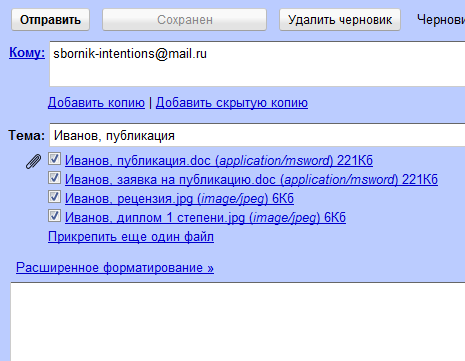Open the Кому contacts link
465x361 pixels.
coord(27,53)
